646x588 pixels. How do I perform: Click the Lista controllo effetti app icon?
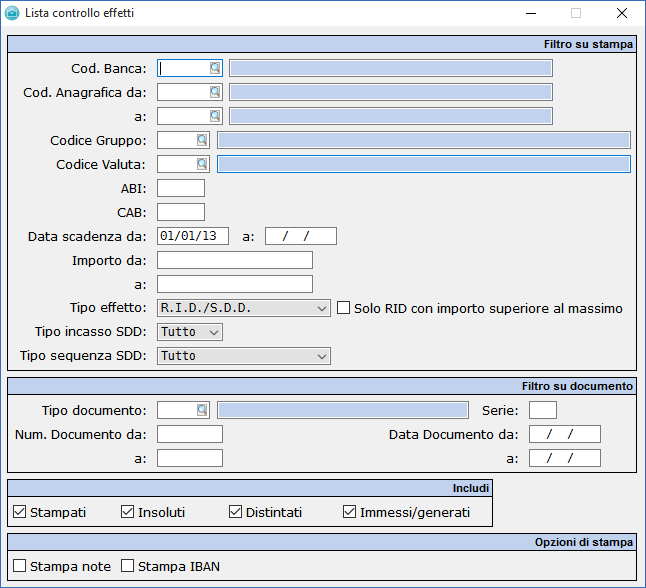pos(12,13)
